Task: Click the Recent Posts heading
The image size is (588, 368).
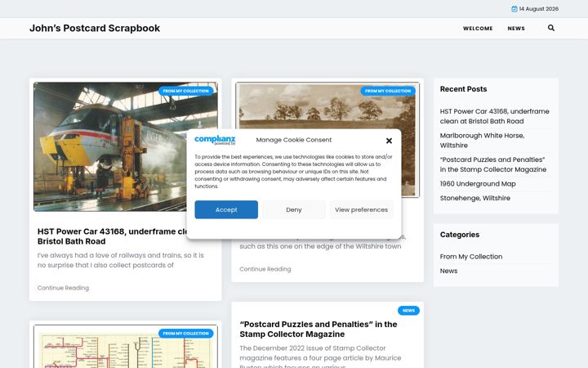Action: point(463,89)
